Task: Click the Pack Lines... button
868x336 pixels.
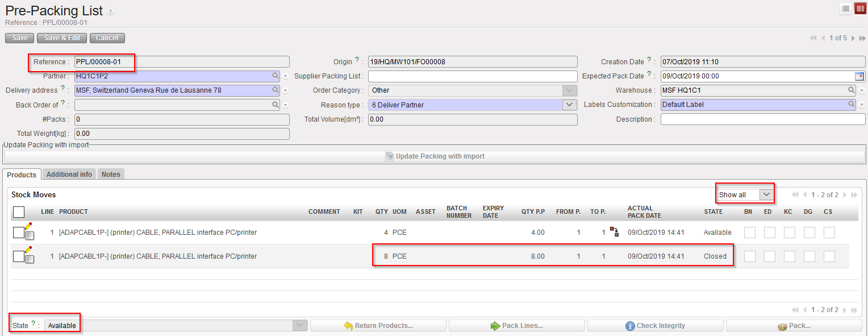Action: pyautogui.click(x=516, y=326)
